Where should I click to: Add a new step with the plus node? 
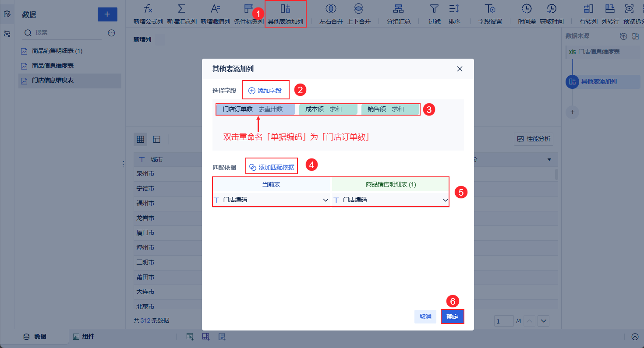coord(572,112)
